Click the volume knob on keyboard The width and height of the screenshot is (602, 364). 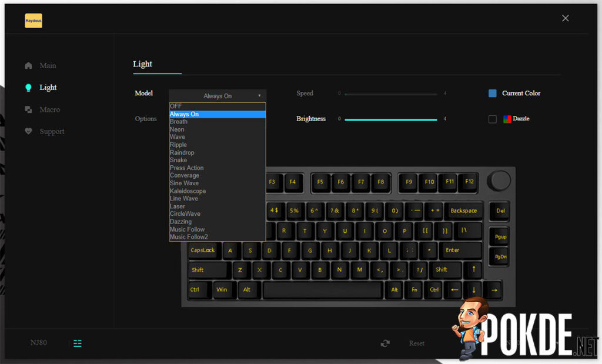coord(499,181)
